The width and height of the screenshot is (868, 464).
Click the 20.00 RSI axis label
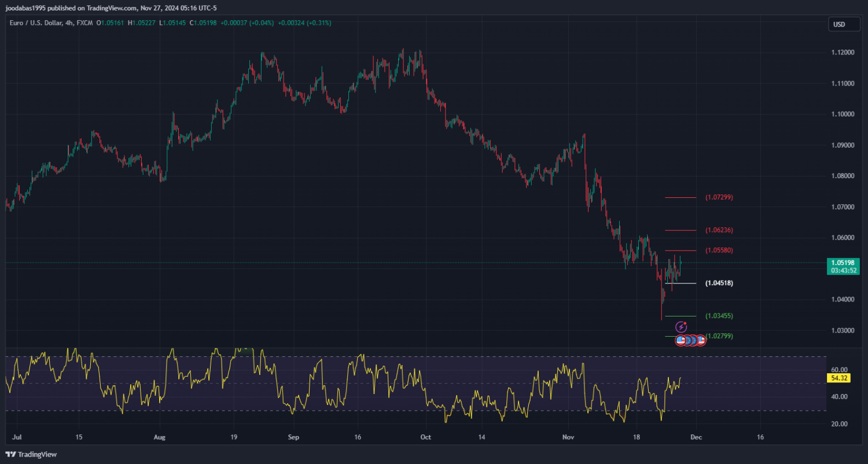(839, 424)
